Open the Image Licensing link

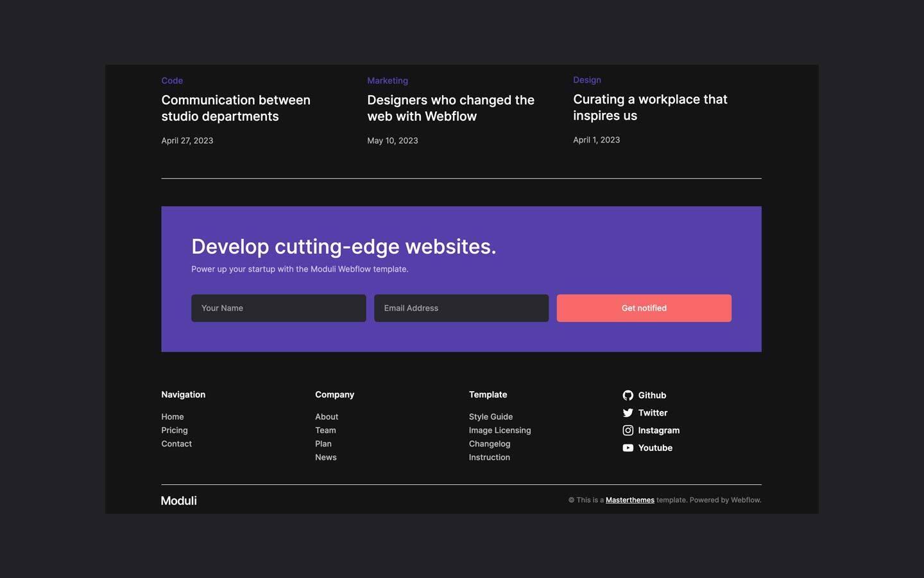(499, 430)
